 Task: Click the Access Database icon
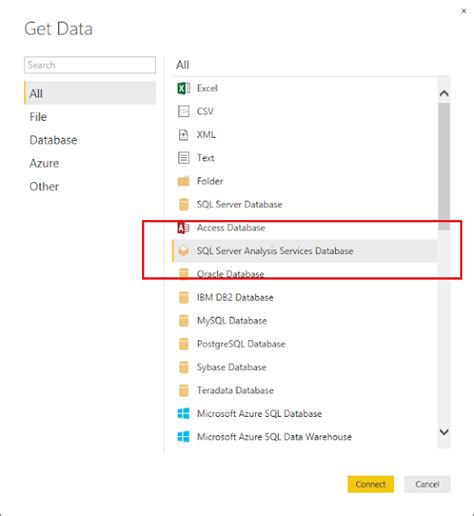tap(183, 228)
